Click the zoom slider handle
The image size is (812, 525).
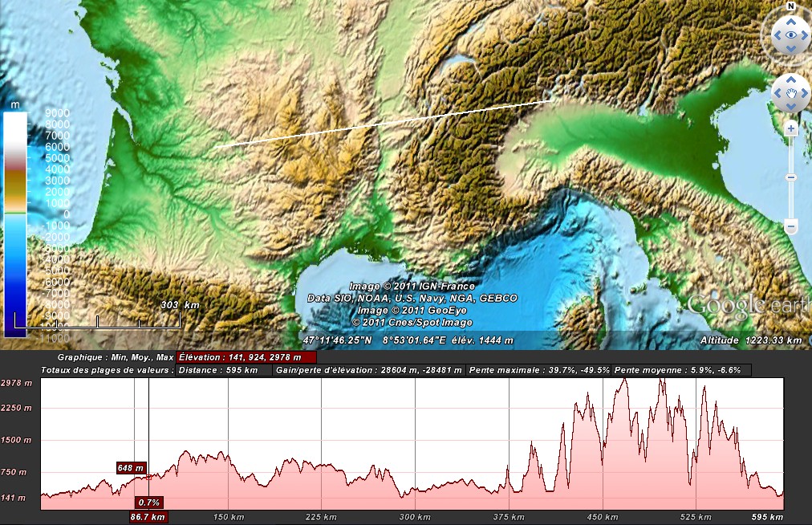click(791, 177)
